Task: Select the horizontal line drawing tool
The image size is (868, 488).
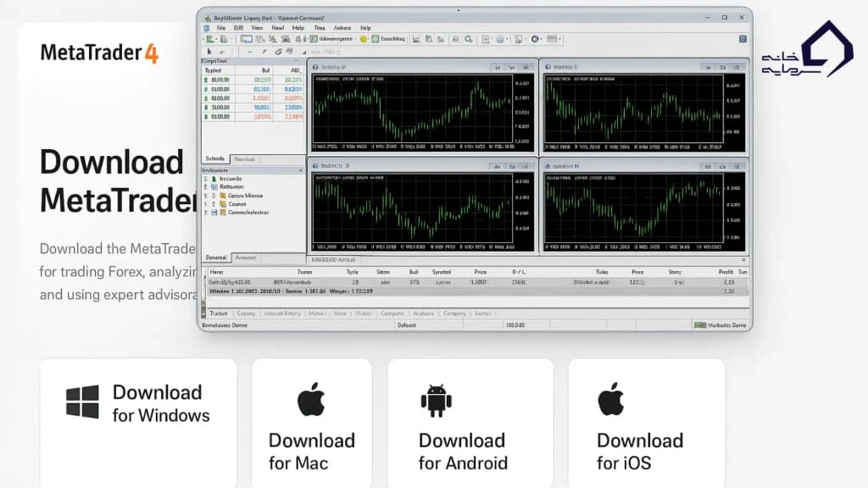Action: tap(250, 52)
